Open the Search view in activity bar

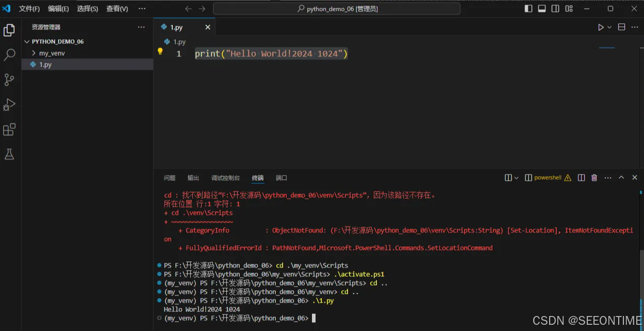9,55
